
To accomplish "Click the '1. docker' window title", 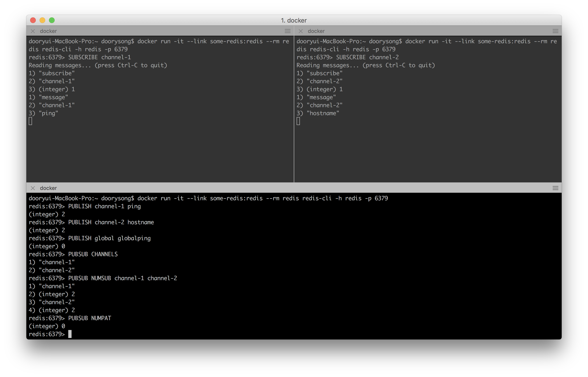I will 294,20.
